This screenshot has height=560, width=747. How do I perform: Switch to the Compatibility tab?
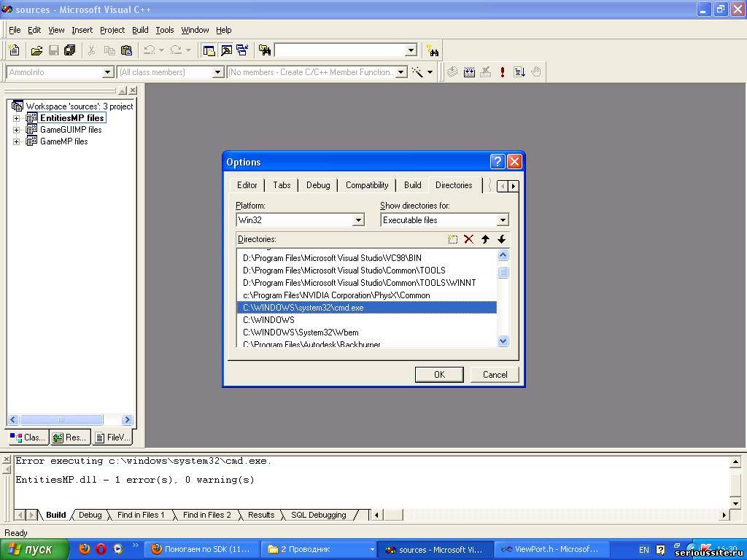click(367, 185)
